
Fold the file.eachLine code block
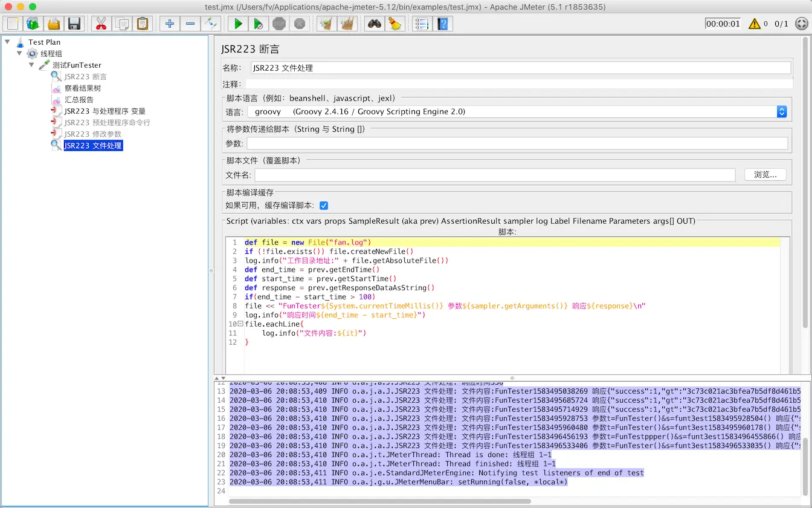[240, 324]
